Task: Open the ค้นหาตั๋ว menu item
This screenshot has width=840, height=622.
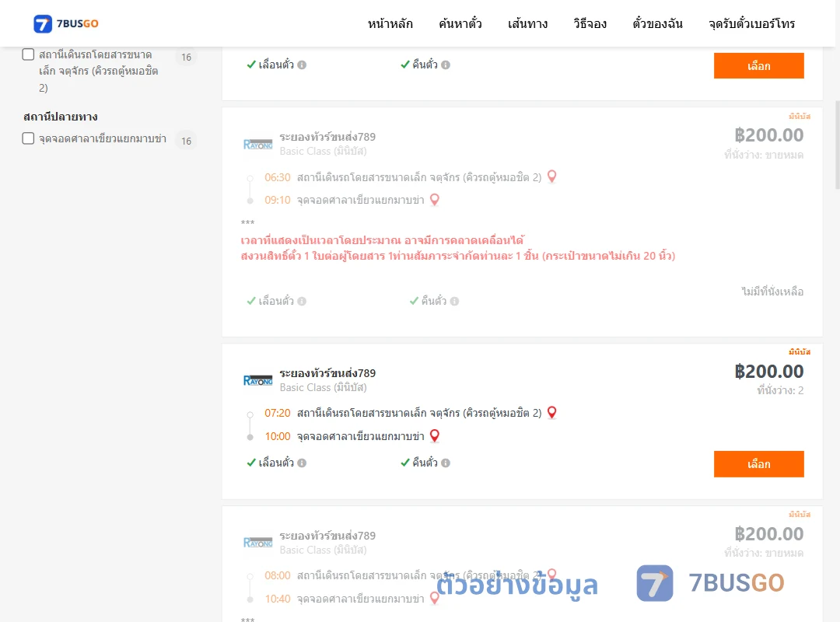Action: click(460, 23)
